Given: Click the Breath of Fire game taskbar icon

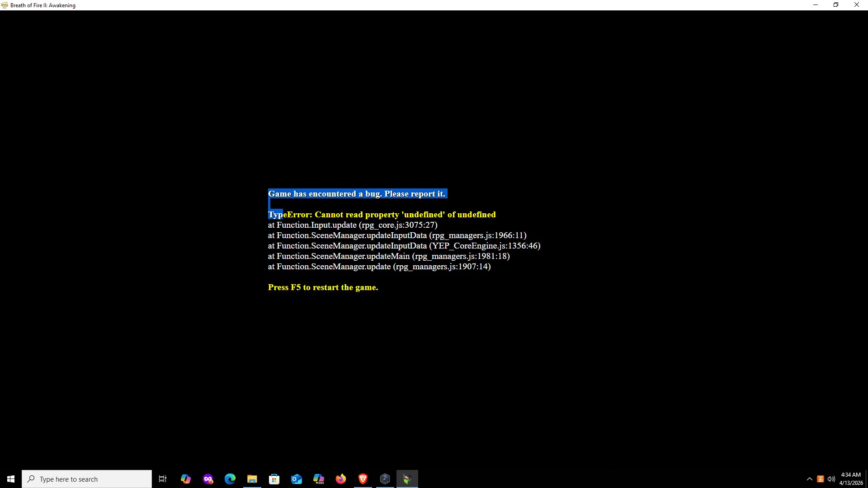Looking at the screenshot, I should (x=407, y=479).
